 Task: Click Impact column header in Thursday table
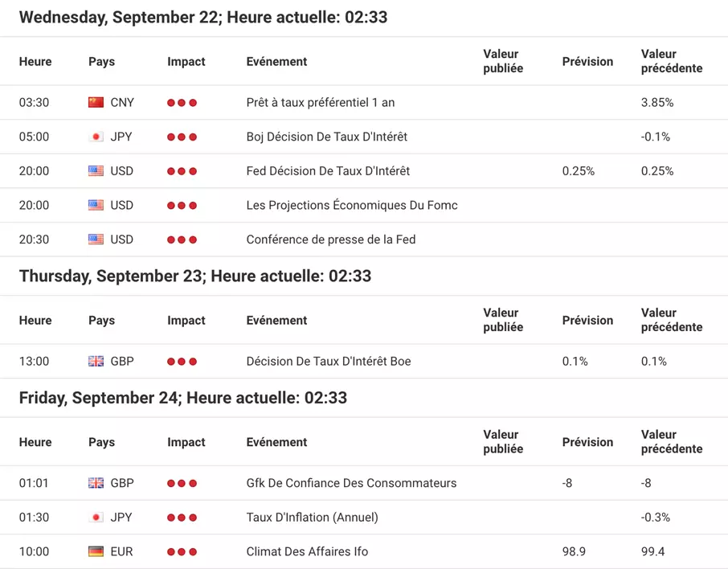coord(186,321)
